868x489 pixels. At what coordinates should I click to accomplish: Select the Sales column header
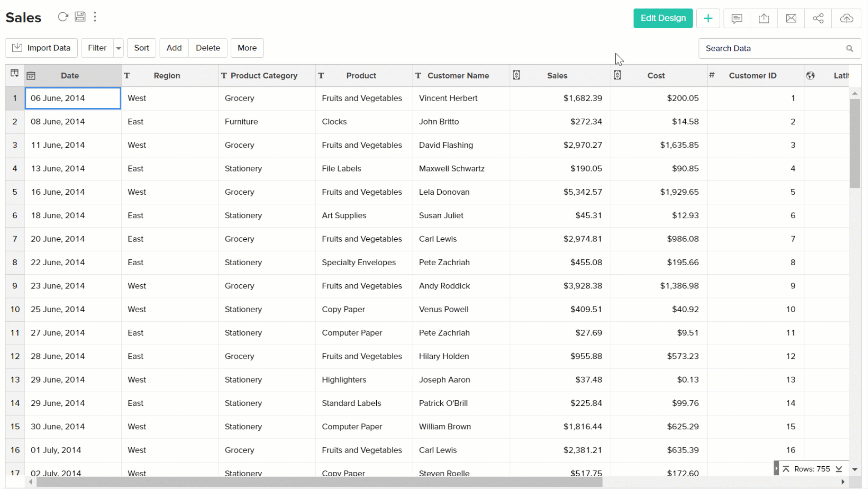[x=557, y=76]
